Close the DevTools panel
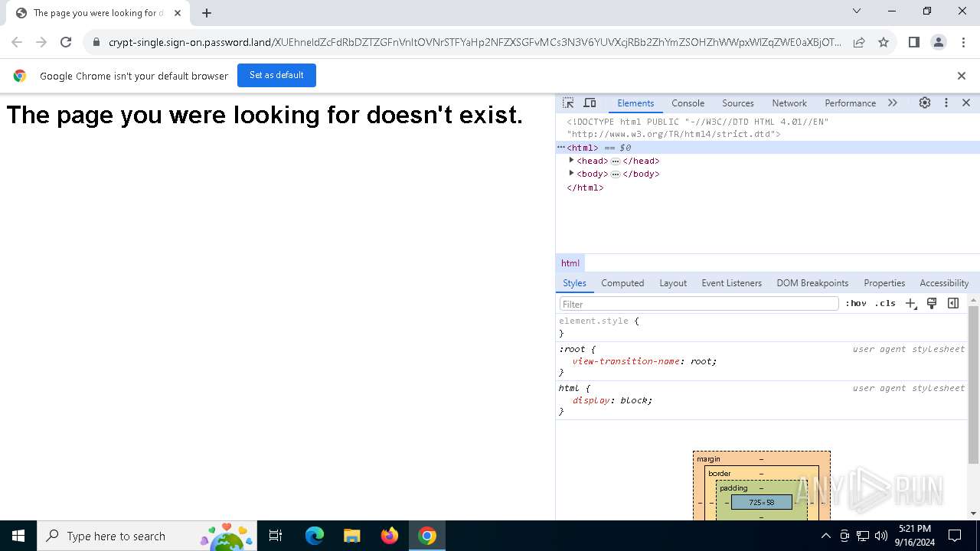This screenshot has width=980, height=551. click(966, 103)
